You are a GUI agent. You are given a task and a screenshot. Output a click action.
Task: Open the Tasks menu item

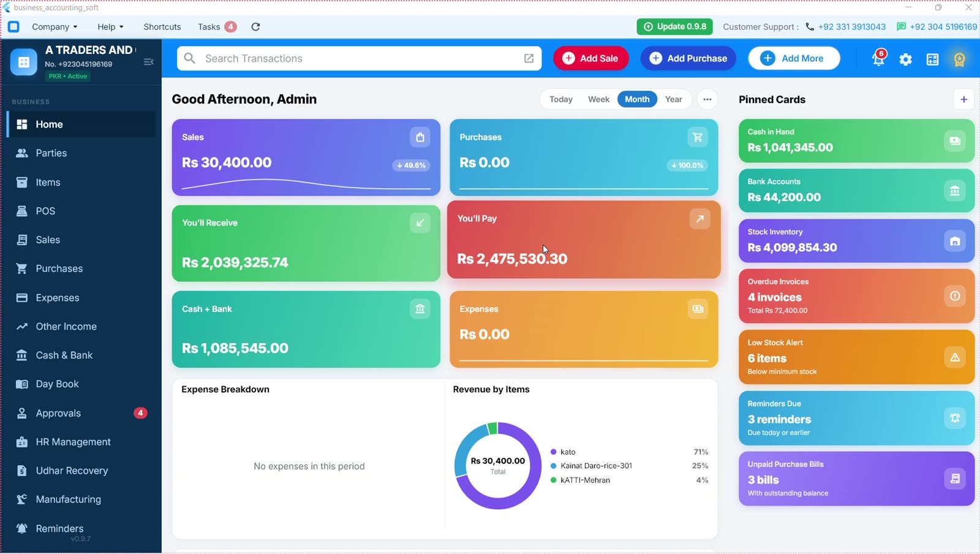point(217,27)
